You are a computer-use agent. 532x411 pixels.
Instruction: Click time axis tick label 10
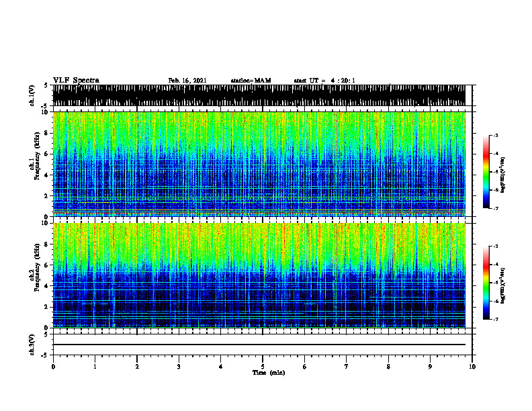(x=472, y=367)
